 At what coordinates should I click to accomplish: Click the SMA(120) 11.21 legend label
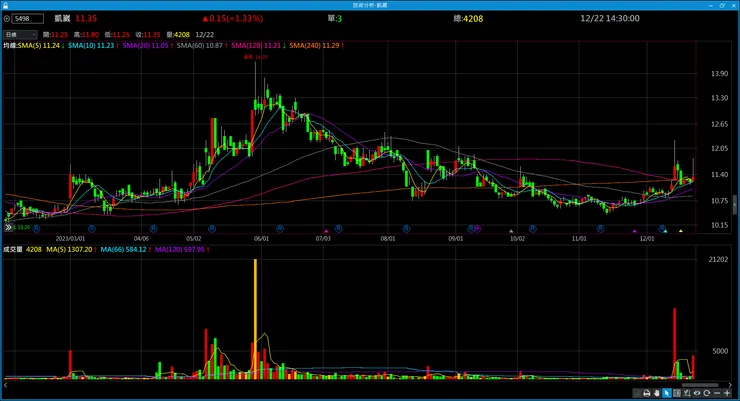256,46
